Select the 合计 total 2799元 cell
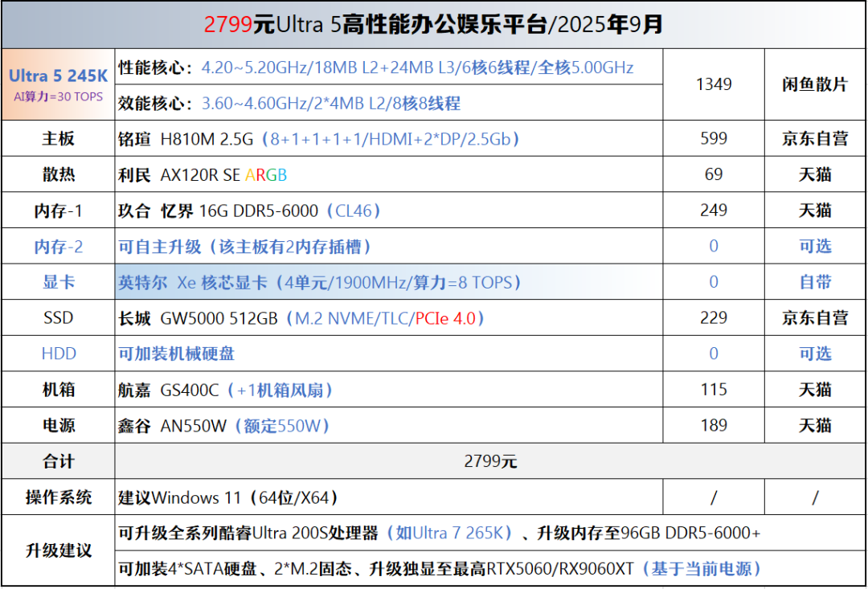This screenshot has height=589, width=868. pos(490,461)
